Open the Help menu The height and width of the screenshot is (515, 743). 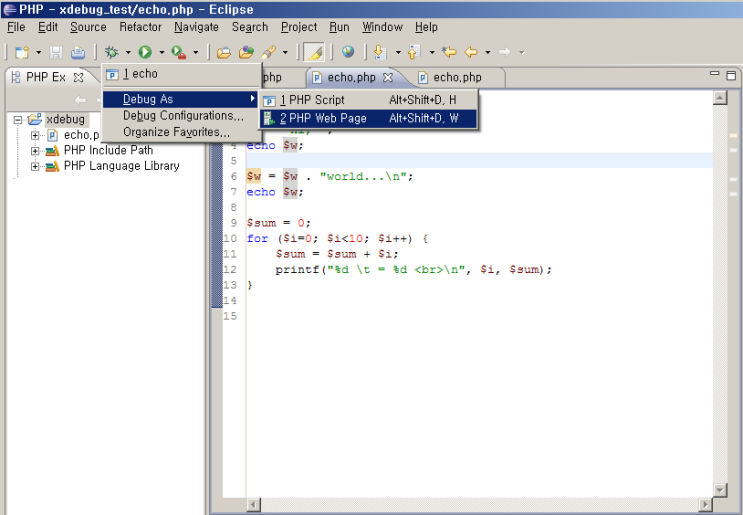(426, 27)
